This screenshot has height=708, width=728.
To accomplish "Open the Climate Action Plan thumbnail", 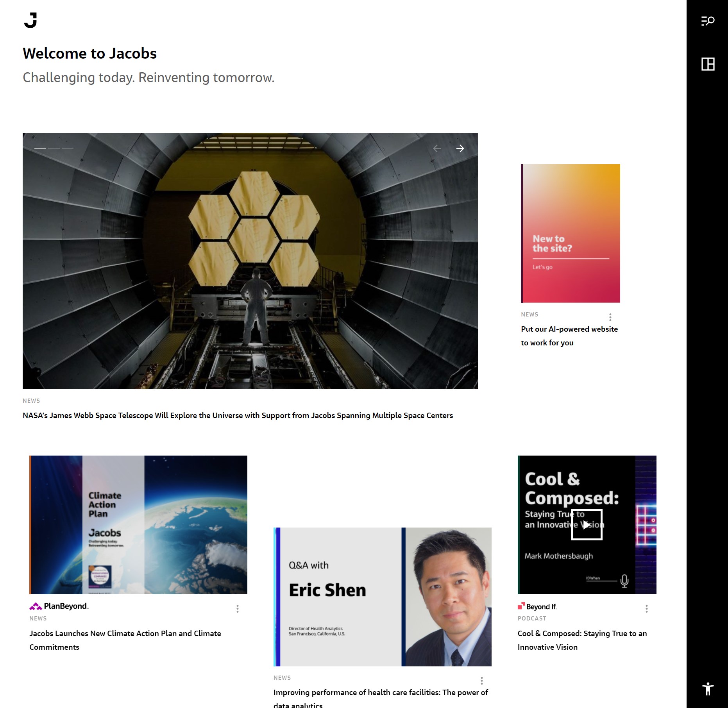I will pos(138,525).
